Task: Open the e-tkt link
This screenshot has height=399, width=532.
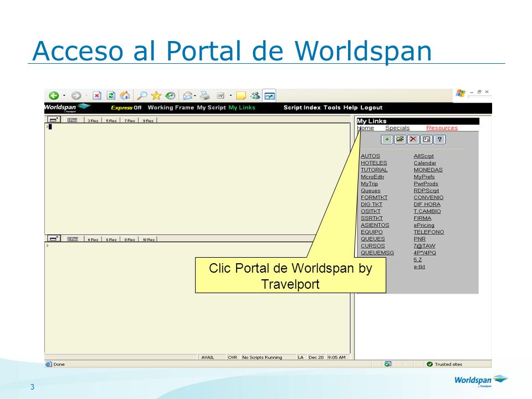Action: click(419, 267)
